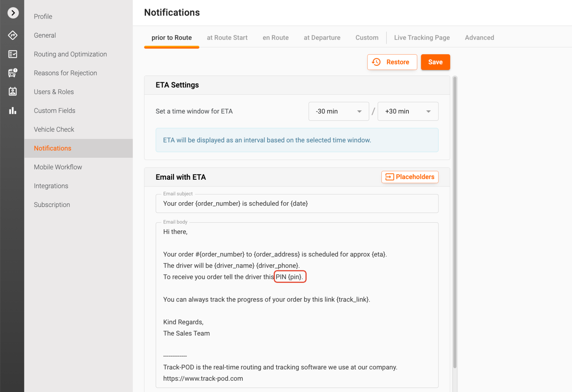Click into the Email subject field

[x=297, y=203]
